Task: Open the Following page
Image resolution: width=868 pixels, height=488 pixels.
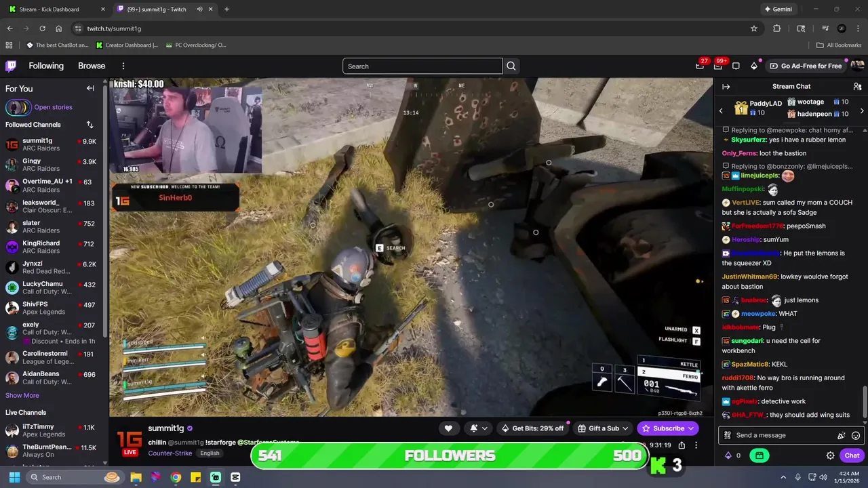Action: click(x=46, y=66)
